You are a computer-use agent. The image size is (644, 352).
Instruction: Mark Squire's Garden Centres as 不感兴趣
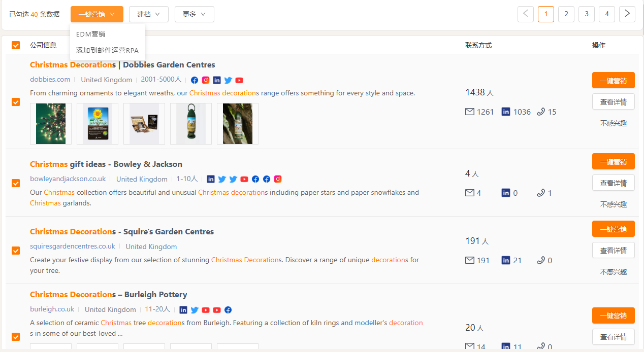(614, 271)
